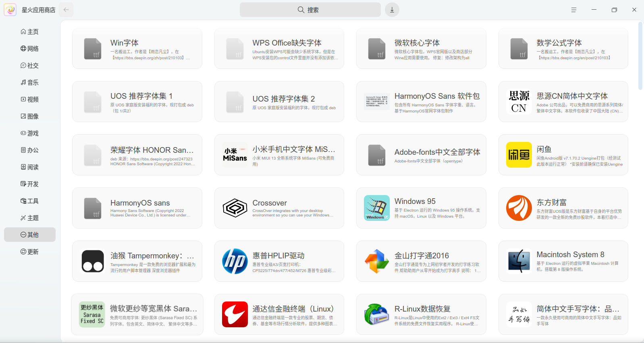Image resolution: width=644 pixels, height=343 pixels.
Task: Click the UOS 推荐字体集 1 title
Action: 141,96
